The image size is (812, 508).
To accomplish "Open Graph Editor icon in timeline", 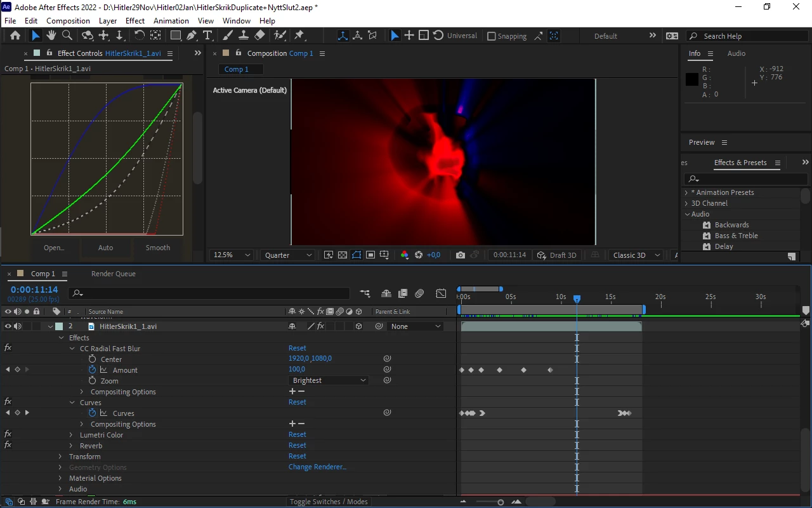I will (x=441, y=293).
